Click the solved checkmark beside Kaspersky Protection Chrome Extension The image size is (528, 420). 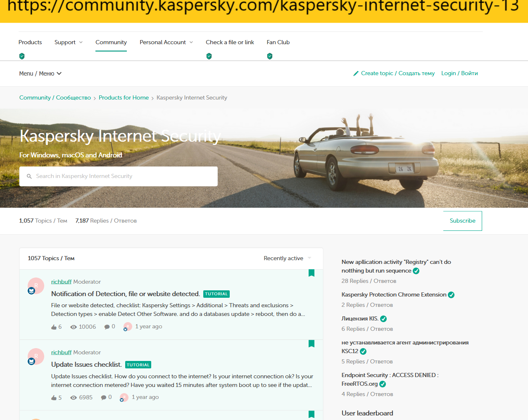pyautogui.click(x=451, y=295)
